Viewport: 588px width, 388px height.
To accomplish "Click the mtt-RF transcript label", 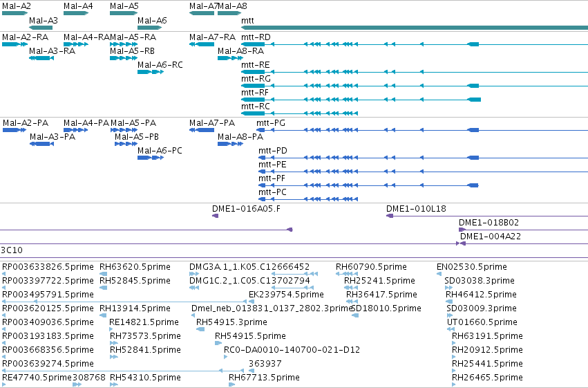I will (255, 93).
